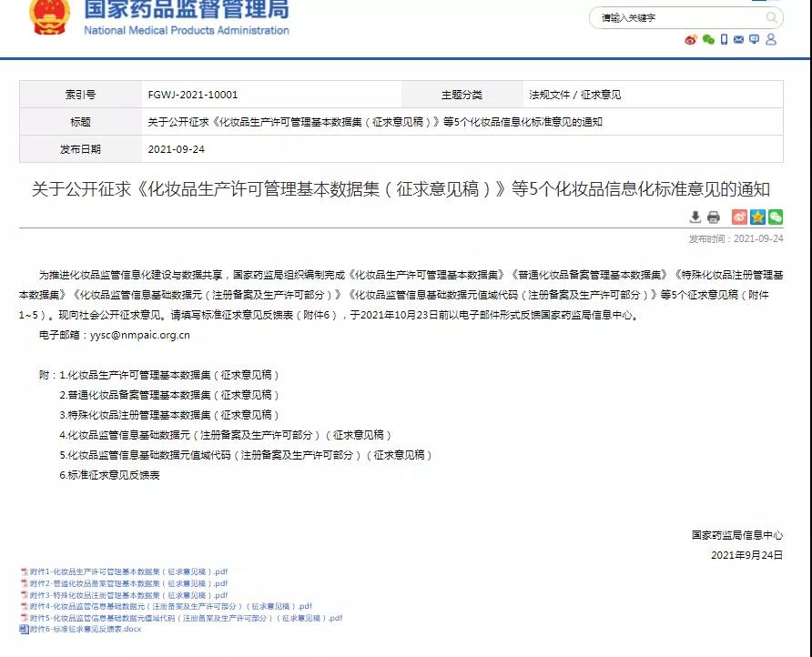Open the mobile phone icon in the header
The width and height of the screenshot is (812, 657).
point(724,40)
